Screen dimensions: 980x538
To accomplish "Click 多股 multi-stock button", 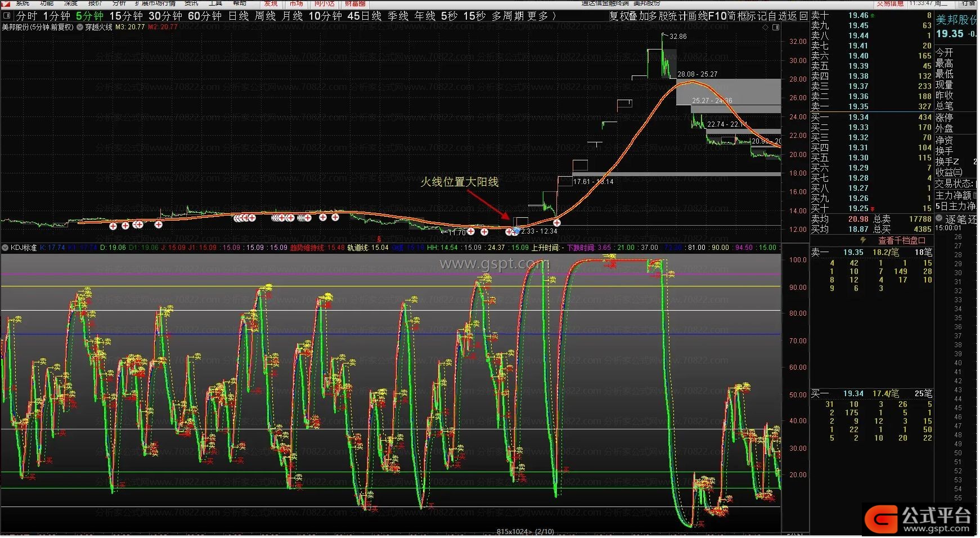I will (x=658, y=16).
